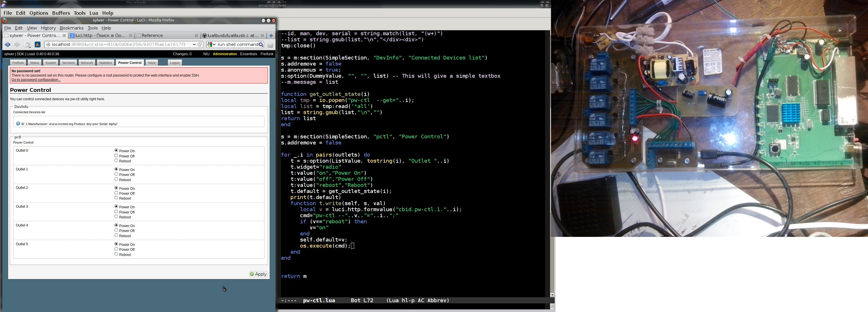
Task: Select Power Off for Outlet 0
Action: click(116, 156)
